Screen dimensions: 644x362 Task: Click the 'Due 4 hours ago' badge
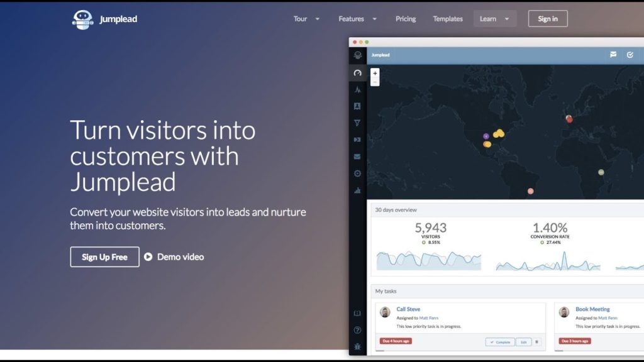[396, 341]
